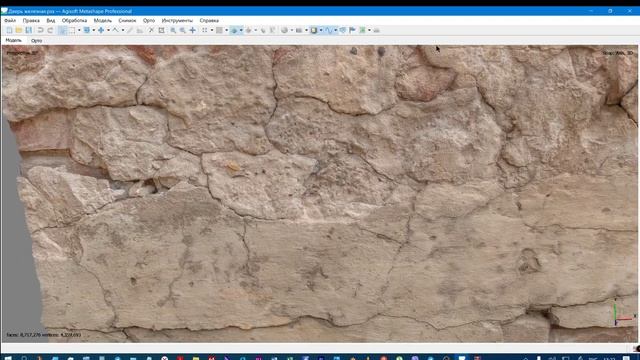Viewport: 640px width, 360px height.
Task: Save the project with the floppy icon
Action: (29, 30)
